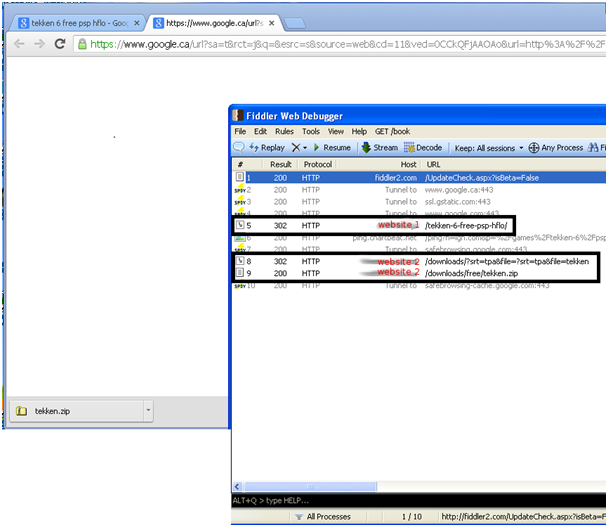Click the redirect icon of session 8
609x528 pixels.
tap(240, 261)
